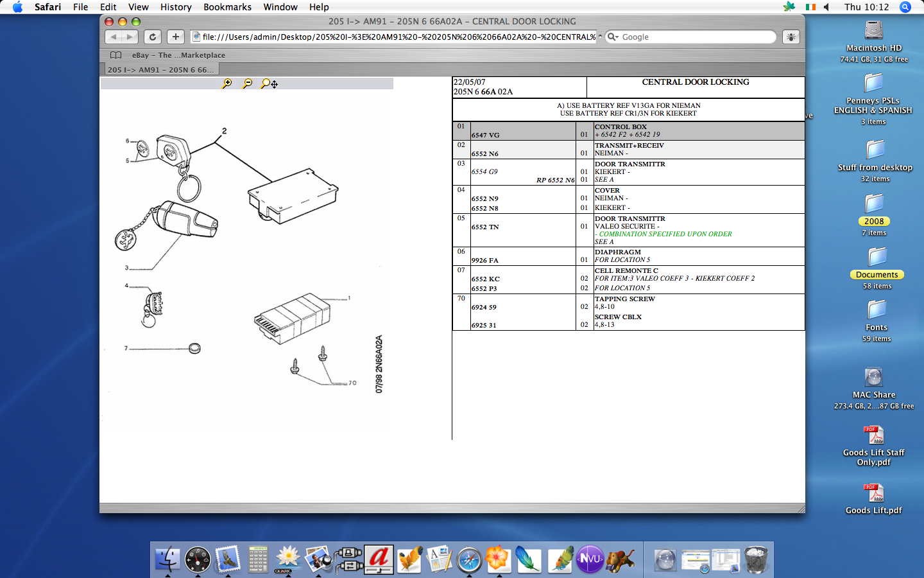Select the 205 I-> AM91 tab

(x=160, y=69)
